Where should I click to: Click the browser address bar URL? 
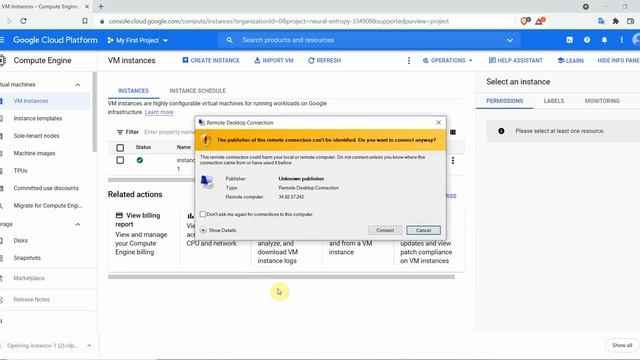[279, 21]
